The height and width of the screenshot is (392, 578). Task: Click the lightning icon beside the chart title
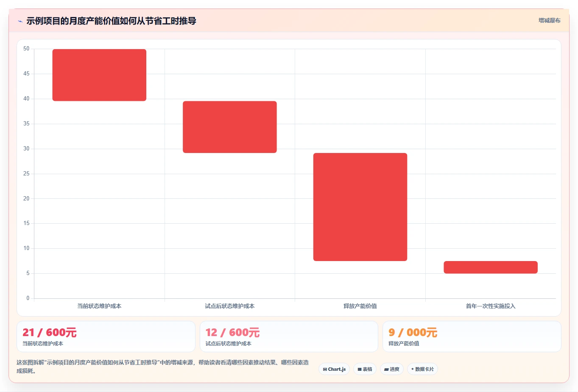coord(20,21)
